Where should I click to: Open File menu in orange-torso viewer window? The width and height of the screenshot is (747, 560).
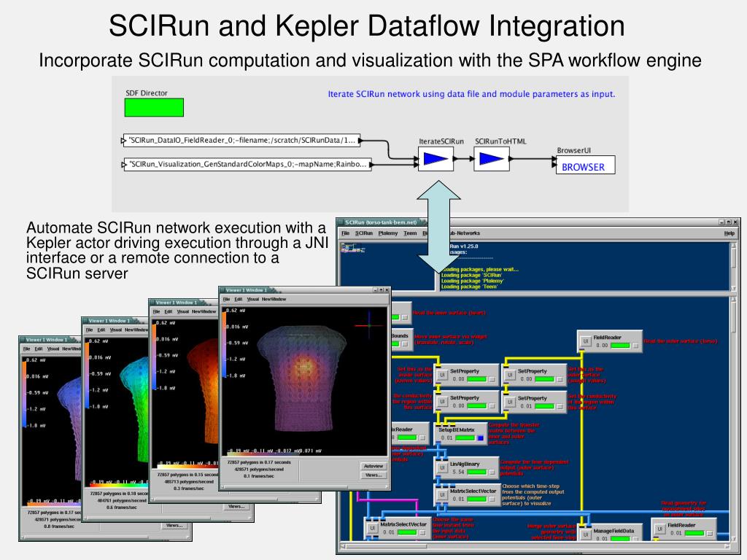pos(156,312)
